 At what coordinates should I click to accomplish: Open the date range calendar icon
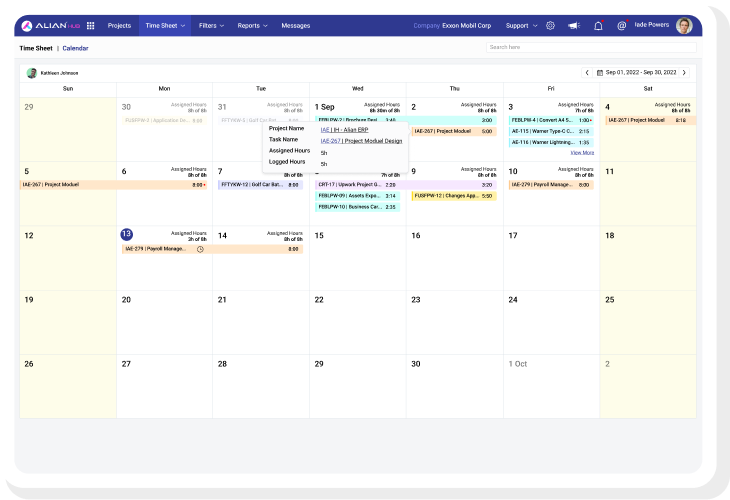point(600,73)
